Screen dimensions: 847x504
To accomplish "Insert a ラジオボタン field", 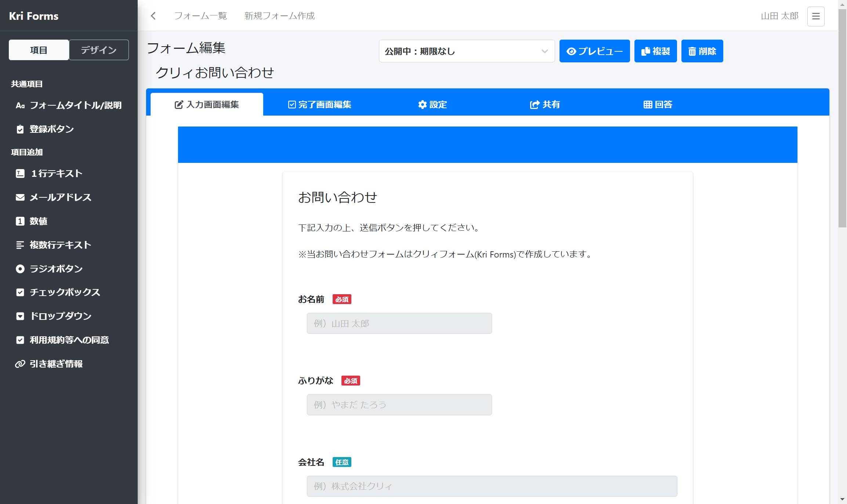I will pyautogui.click(x=56, y=269).
